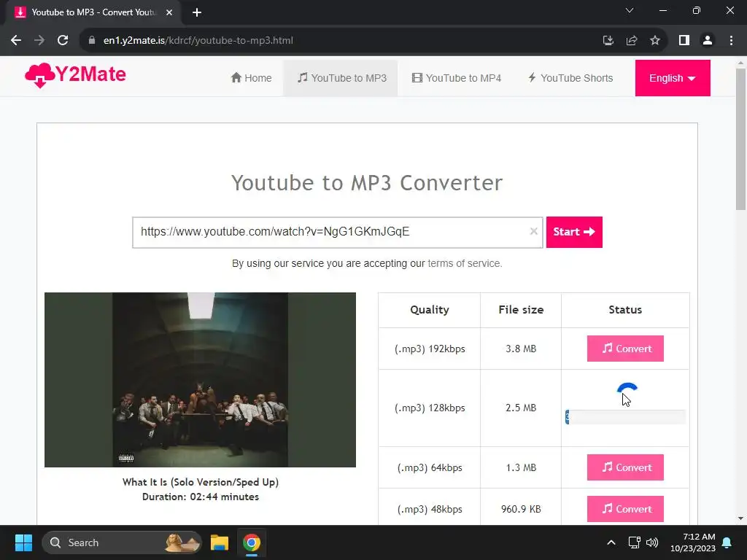Click the browser forward arrow
The height and width of the screenshot is (560, 747).
coord(39,41)
